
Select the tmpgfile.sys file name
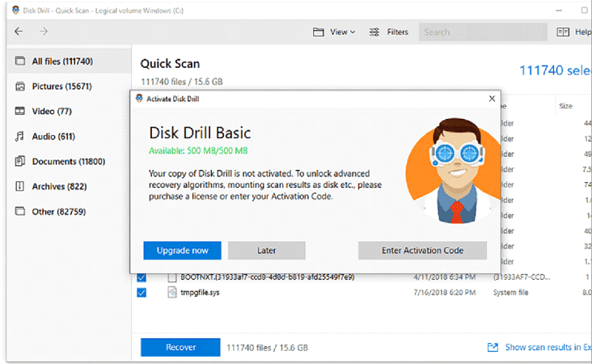click(200, 293)
